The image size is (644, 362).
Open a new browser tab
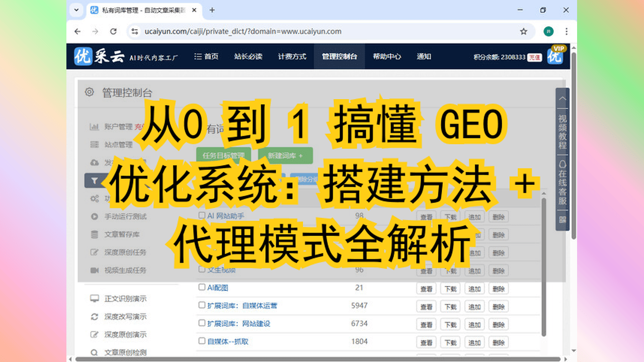click(212, 10)
